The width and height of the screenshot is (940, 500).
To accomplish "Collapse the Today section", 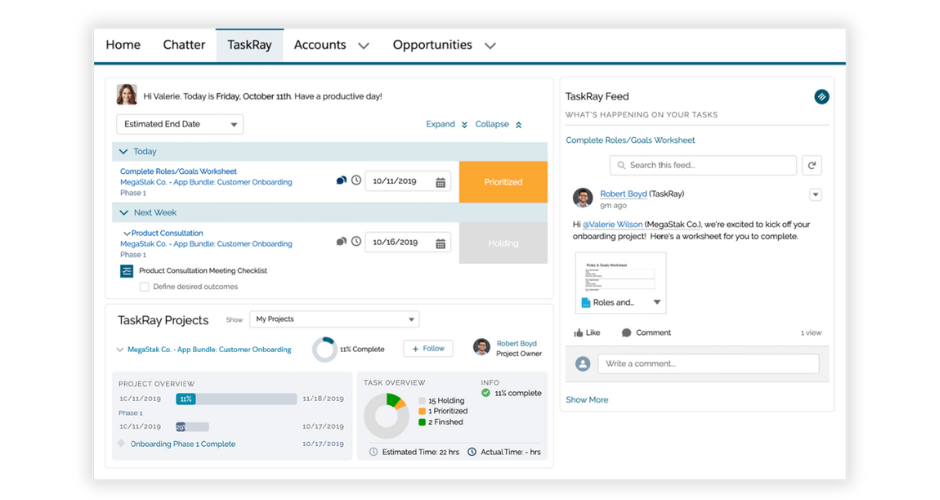I will click(123, 152).
